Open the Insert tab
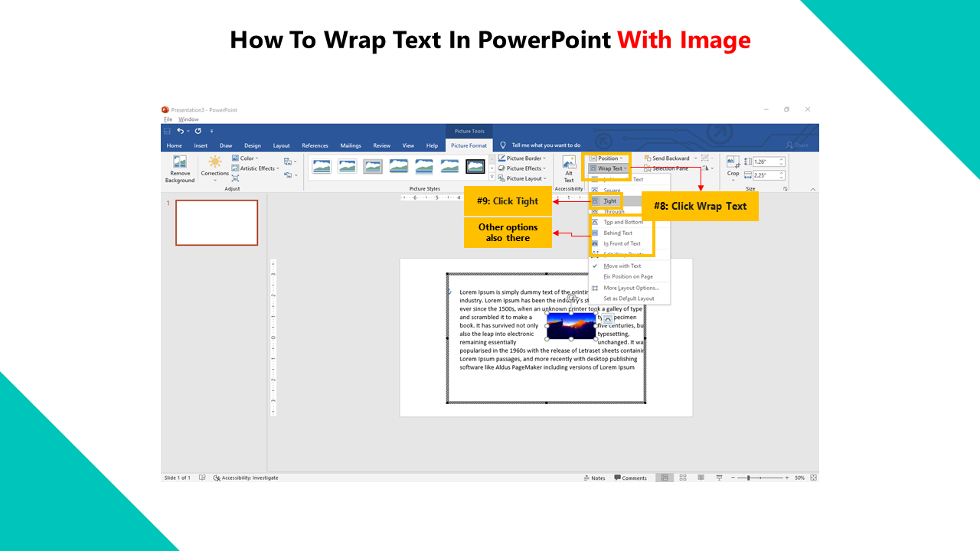The height and width of the screenshot is (551, 980). [201, 145]
